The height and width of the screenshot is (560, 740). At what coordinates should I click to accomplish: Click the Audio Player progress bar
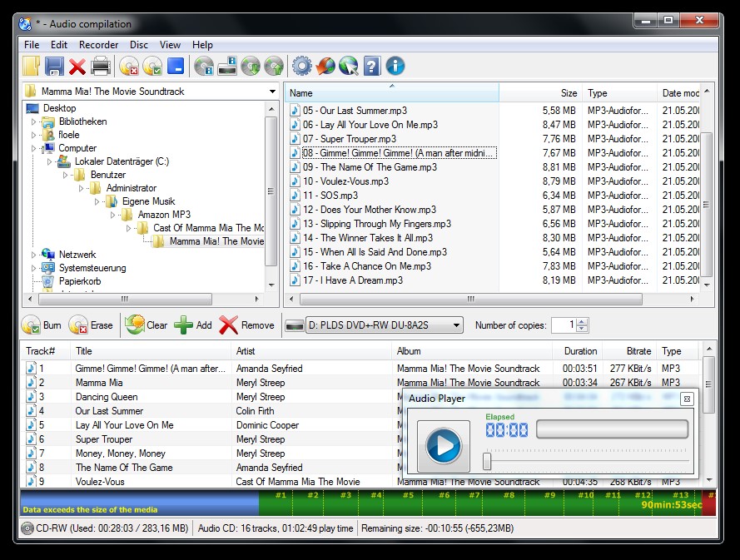612,429
